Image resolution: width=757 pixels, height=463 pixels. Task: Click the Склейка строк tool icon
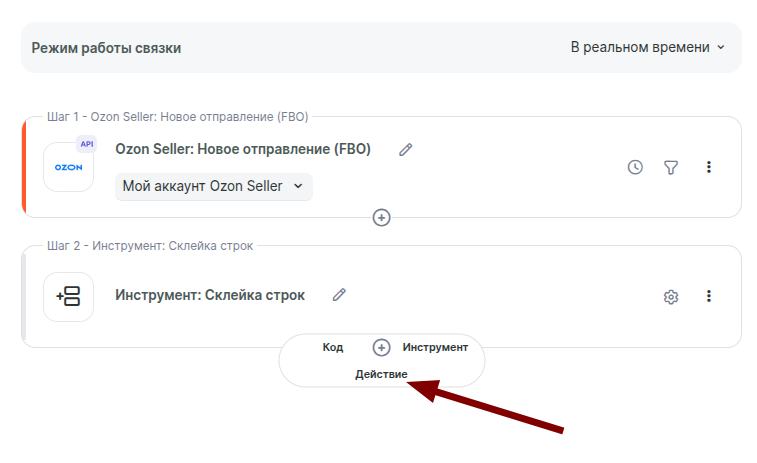pyautogui.click(x=68, y=297)
